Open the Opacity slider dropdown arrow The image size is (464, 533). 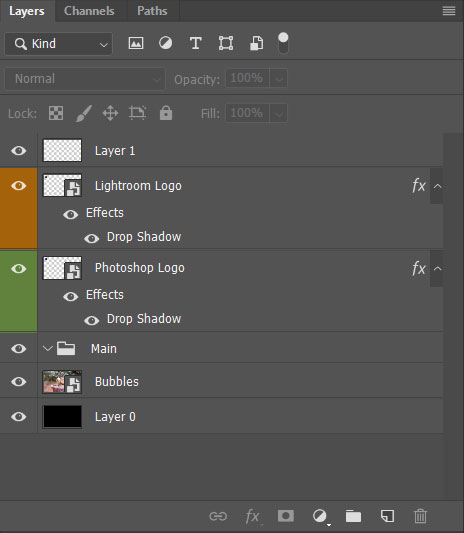279,79
